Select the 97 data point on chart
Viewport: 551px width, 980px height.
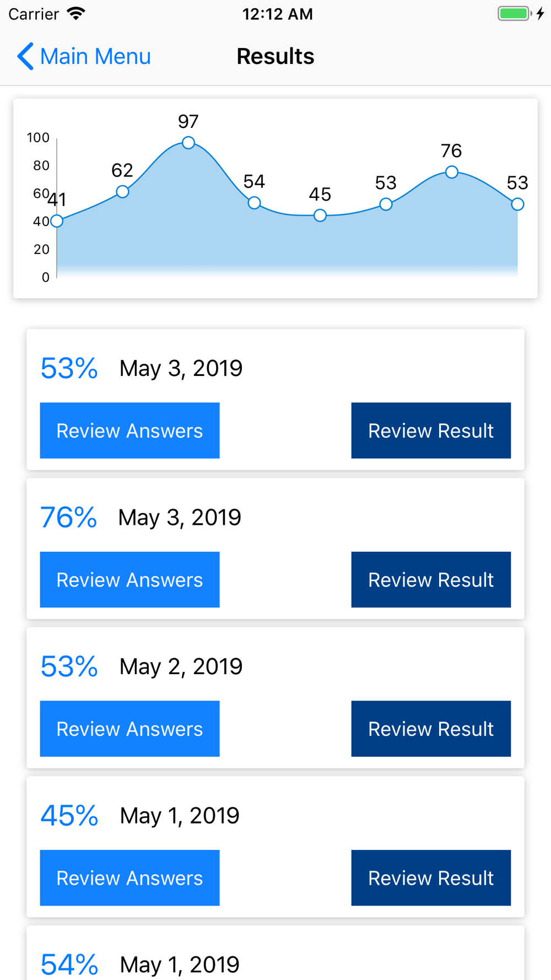pos(188,143)
